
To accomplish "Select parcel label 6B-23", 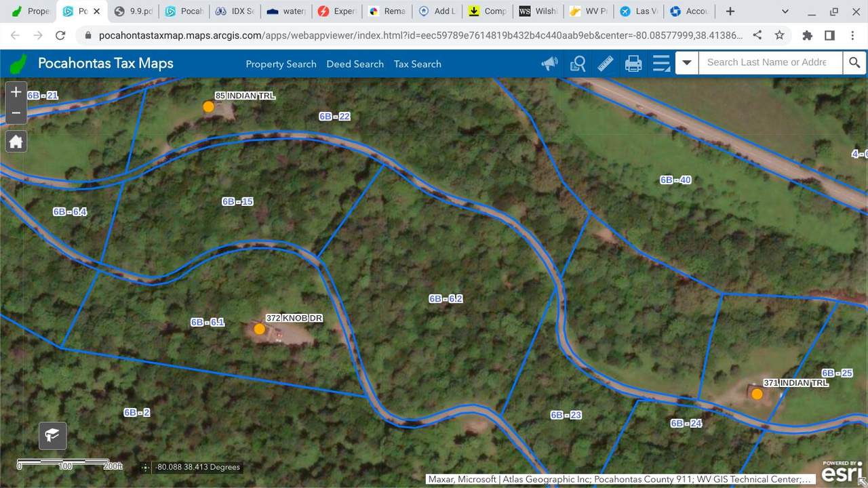I will tap(566, 415).
